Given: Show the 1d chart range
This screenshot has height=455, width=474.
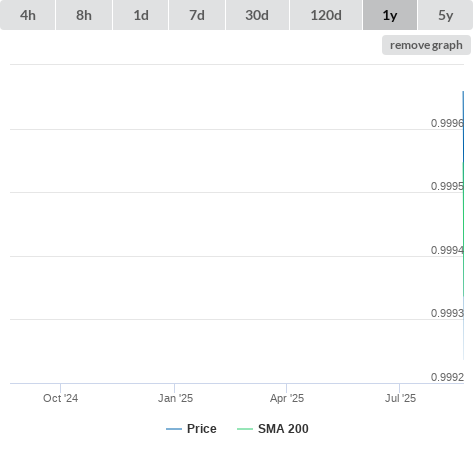Looking at the screenshot, I should tap(141, 15).
